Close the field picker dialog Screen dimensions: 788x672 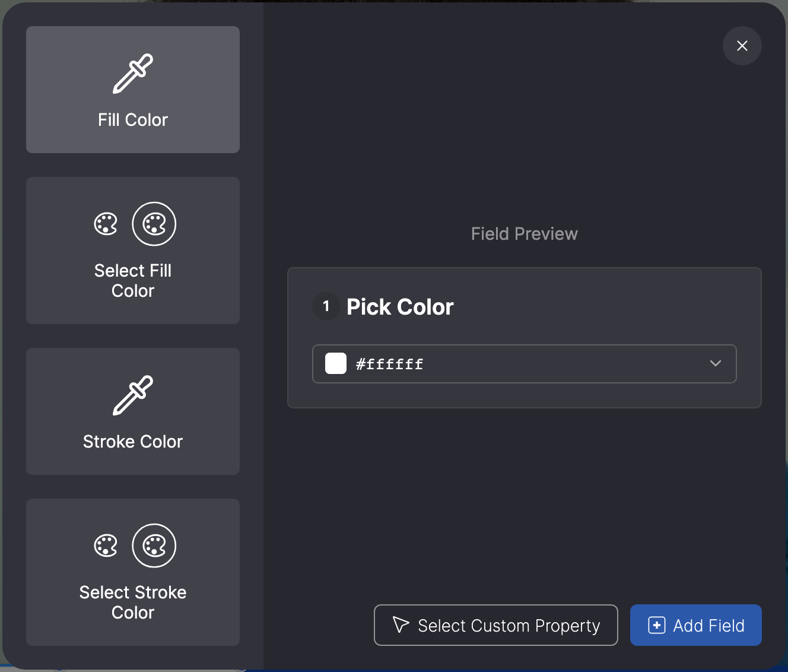[742, 46]
